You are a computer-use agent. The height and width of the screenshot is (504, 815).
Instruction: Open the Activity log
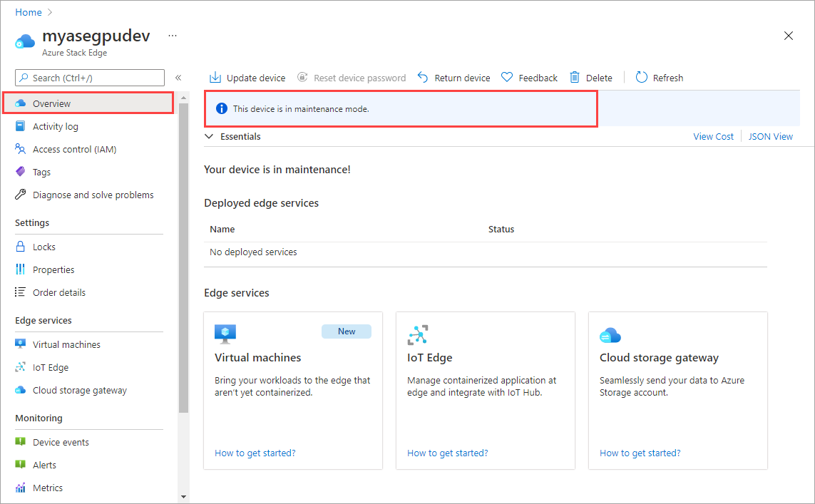tap(53, 126)
